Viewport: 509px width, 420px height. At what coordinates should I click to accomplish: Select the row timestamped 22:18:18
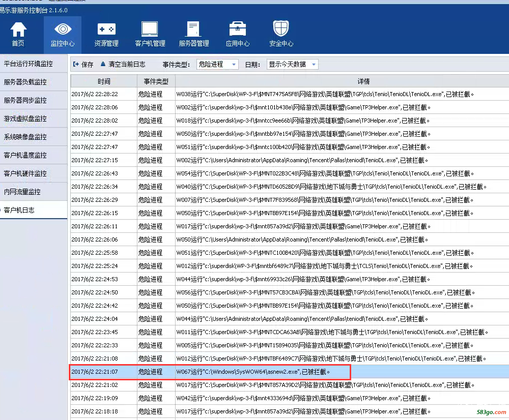[290, 411]
